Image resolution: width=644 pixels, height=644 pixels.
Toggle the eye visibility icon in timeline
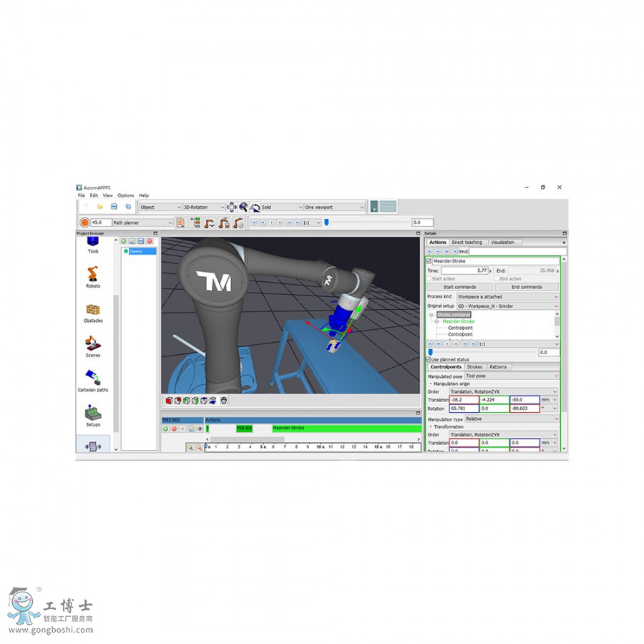point(200,429)
